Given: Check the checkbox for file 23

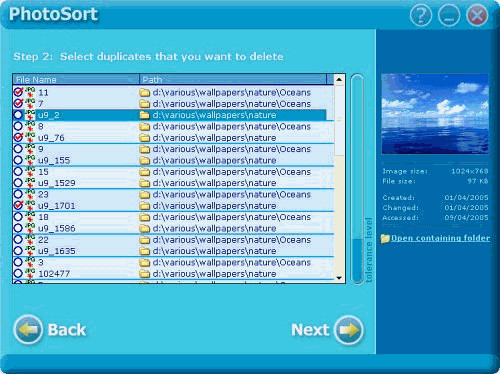Looking at the screenshot, I should tap(18, 194).
